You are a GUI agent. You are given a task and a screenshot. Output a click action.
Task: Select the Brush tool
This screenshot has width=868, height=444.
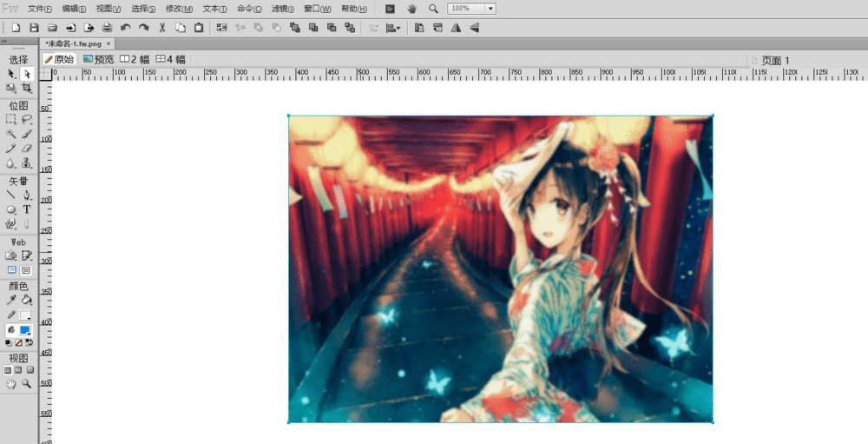click(x=27, y=134)
